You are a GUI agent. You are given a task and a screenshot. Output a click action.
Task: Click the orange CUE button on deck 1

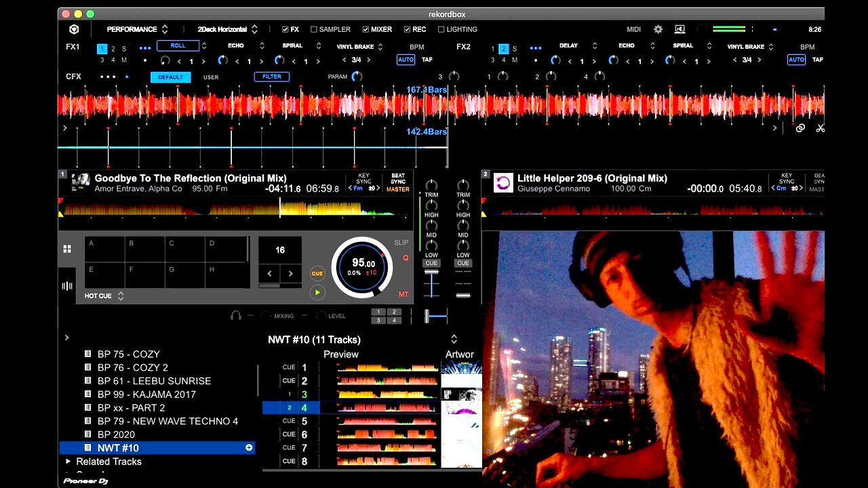click(317, 273)
